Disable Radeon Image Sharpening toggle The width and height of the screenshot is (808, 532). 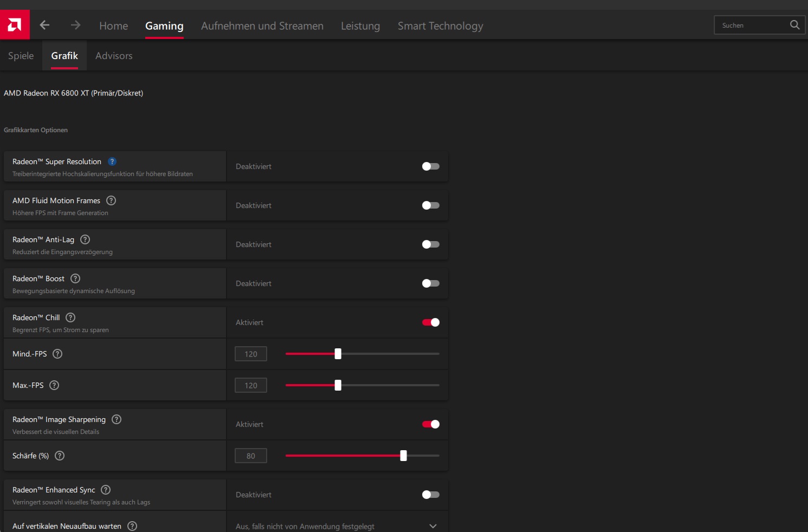[x=431, y=424]
